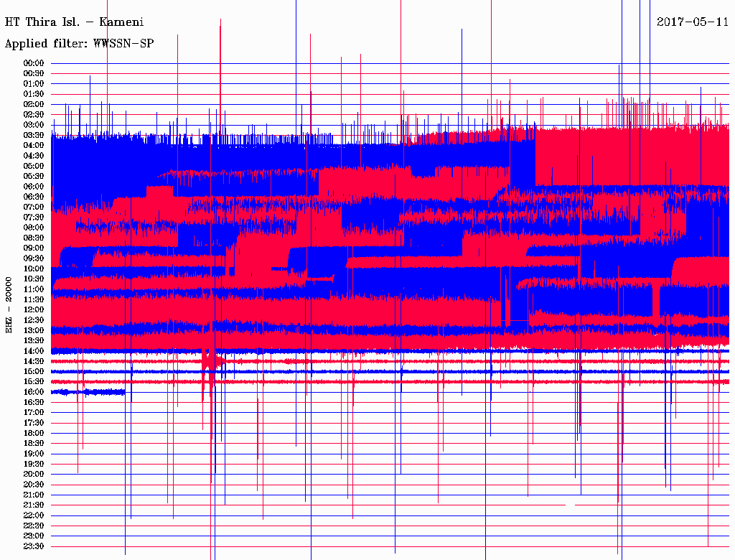Click the '09:30' time label
735x560 pixels.
[34, 258]
